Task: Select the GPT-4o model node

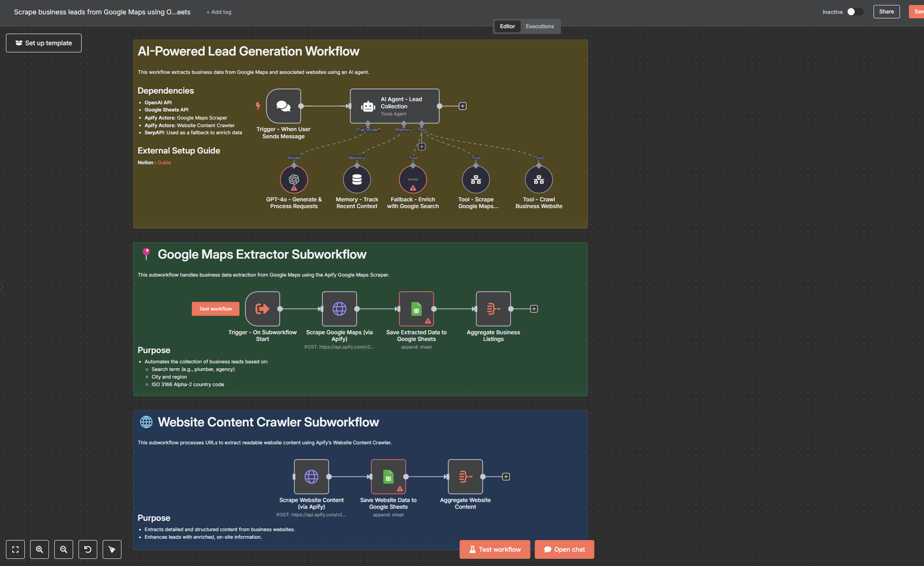Action: pos(294,180)
